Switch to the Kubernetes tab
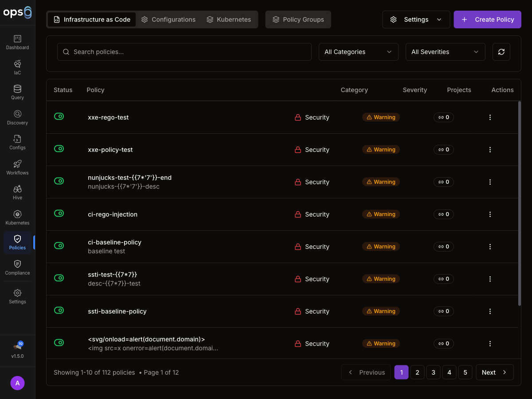This screenshot has width=532, height=399. pyautogui.click(x=229, y=19)
